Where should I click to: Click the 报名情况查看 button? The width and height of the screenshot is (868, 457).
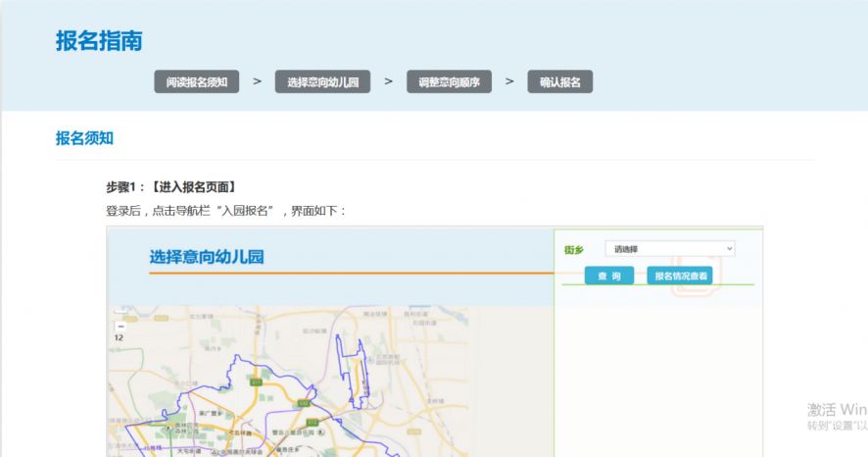coord(680,276)
